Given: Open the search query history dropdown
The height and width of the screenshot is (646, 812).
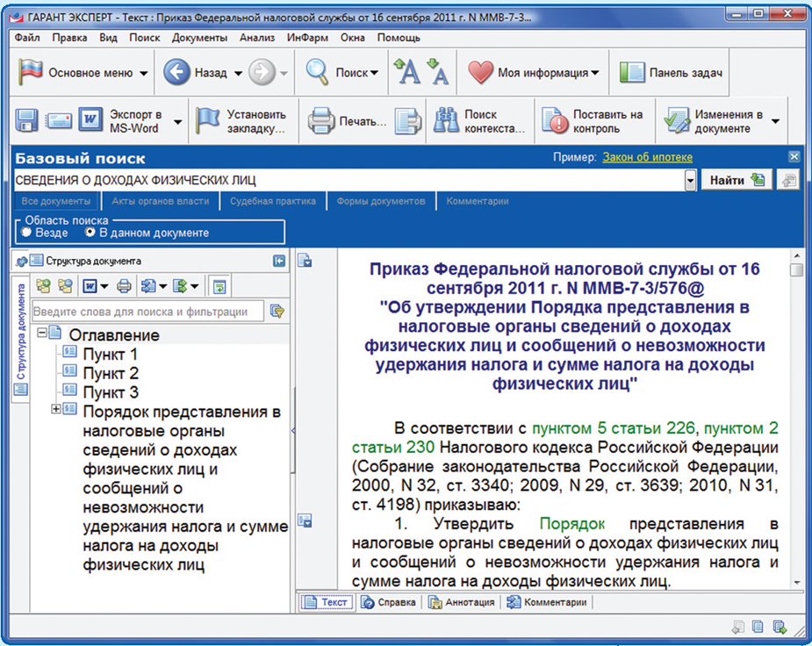Looking at the screenshot, I should pos(691,180).
